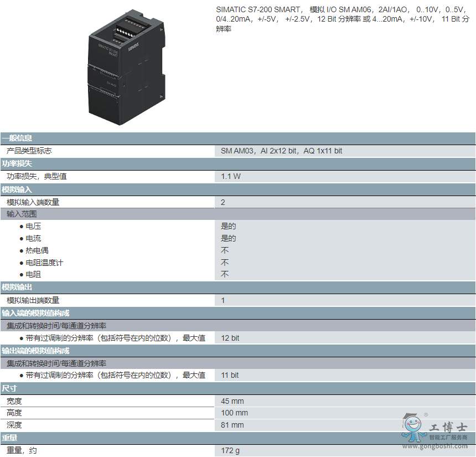Select the product description text starting 'SIMATIC S7-200 SMART'
This screenshot has width=476, height=457.
point(343,19)
